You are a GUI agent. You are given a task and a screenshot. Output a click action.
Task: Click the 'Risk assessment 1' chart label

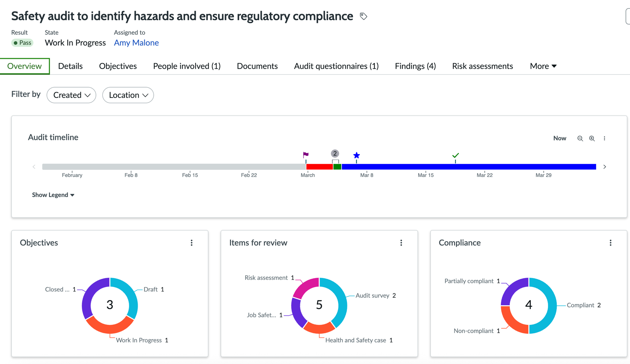(x=269, y=278)
